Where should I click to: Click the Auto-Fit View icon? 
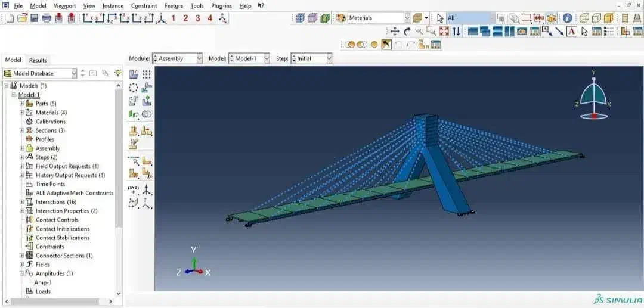pyautogui.click(x=444, y=31)
